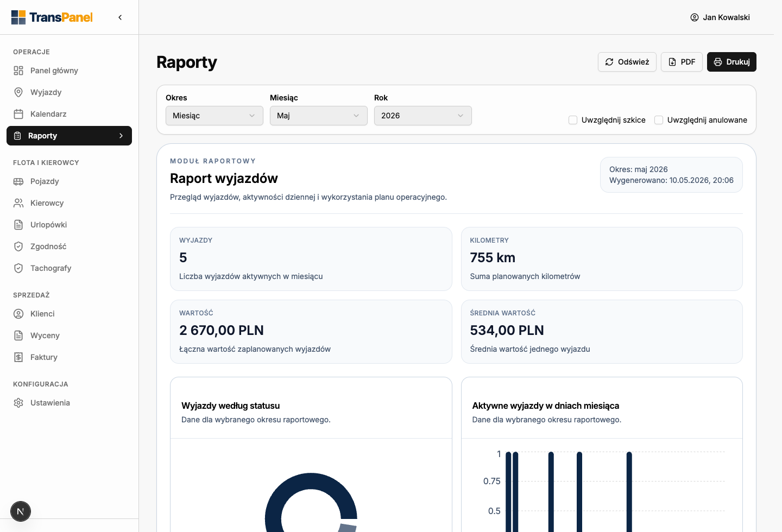Open Faktury in the sidebar

tap(69, 357)
